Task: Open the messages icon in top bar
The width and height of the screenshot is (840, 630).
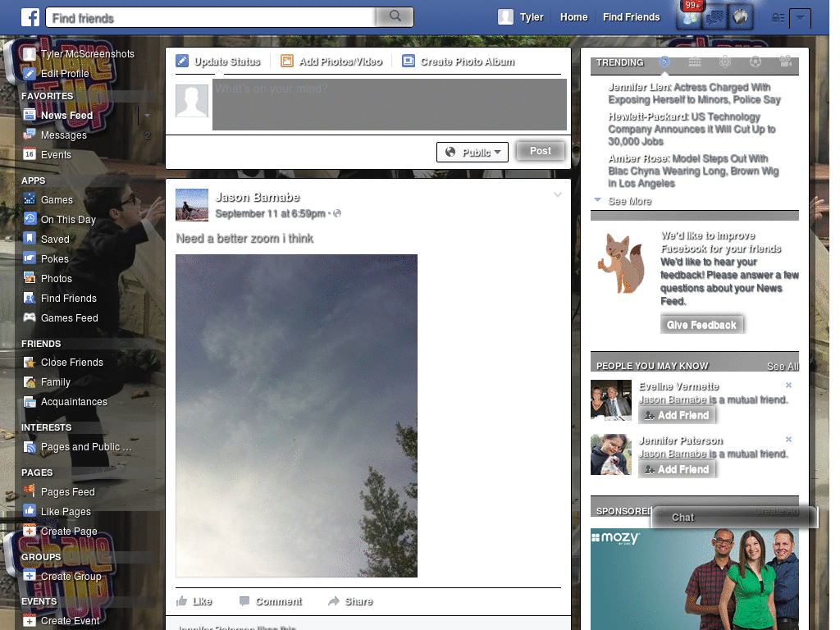Action: (x=715, y=18)
